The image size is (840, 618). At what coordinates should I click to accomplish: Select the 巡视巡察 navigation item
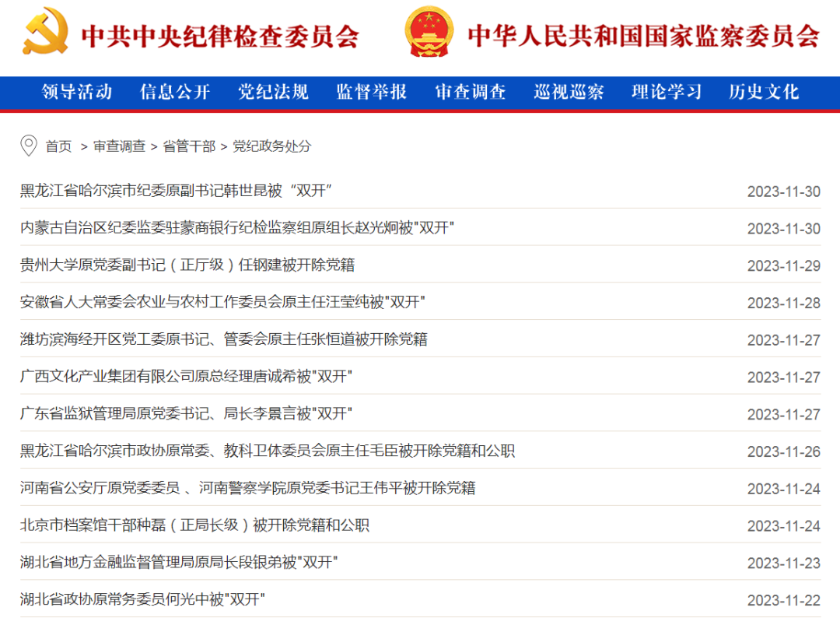pos(569,92)
